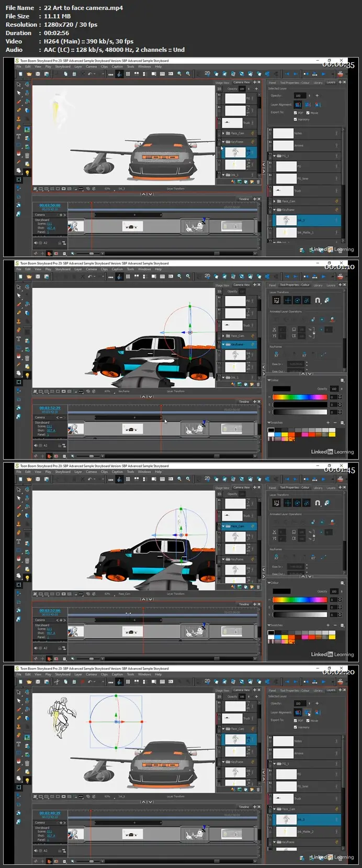Click the black current colour swatch in 00:01:10 frame
This screenshot has width=362, height=868.
coord(281,389)
